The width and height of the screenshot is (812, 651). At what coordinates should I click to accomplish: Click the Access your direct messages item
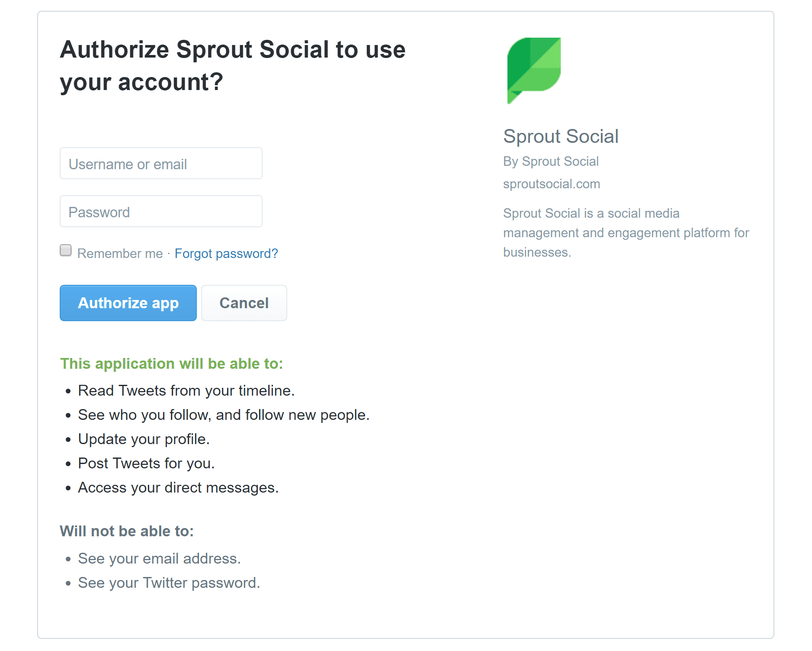tap(178, 488)
